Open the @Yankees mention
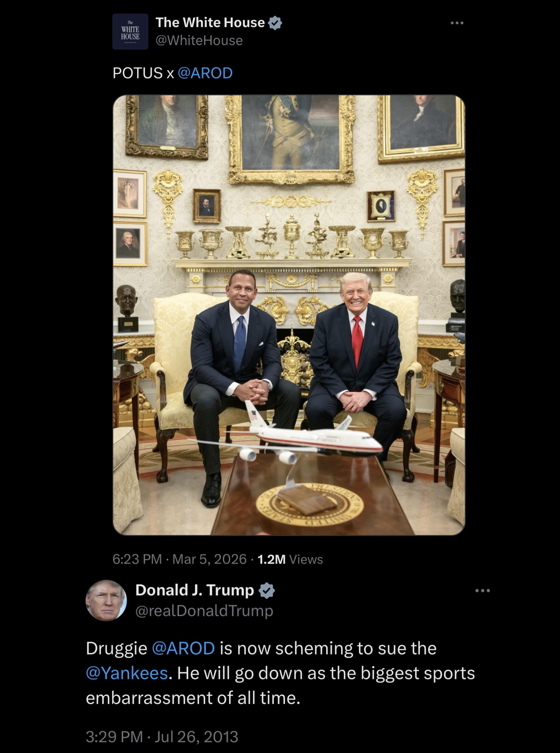The width and height of the screenshot is (560, 753). (x=127, y=673)
